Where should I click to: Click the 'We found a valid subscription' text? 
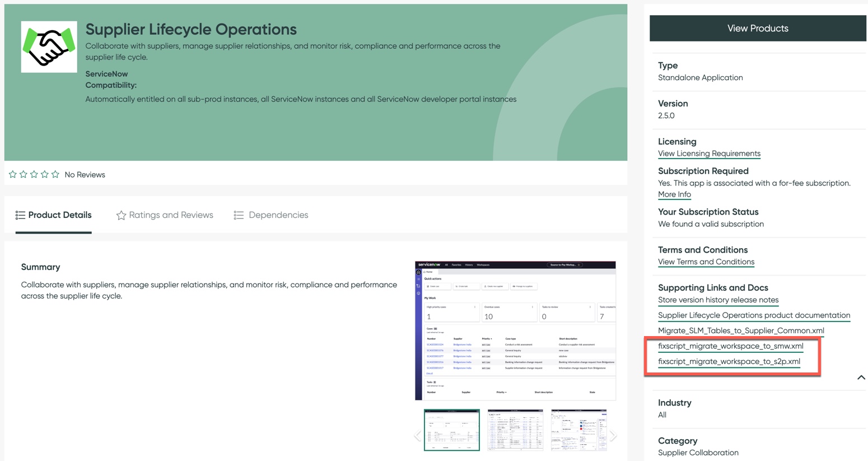click(711, 224)
